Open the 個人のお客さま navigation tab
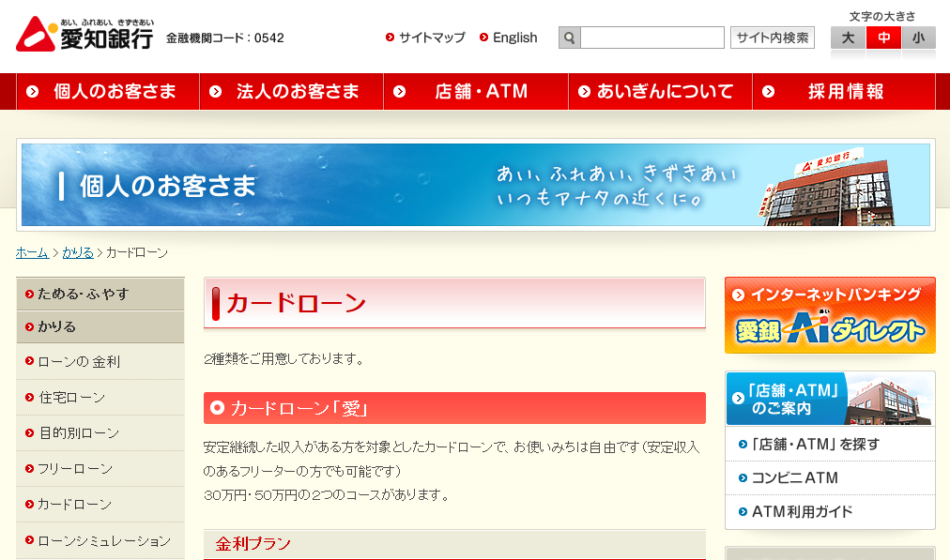950x560 pixels. click(x=108, y=91)
